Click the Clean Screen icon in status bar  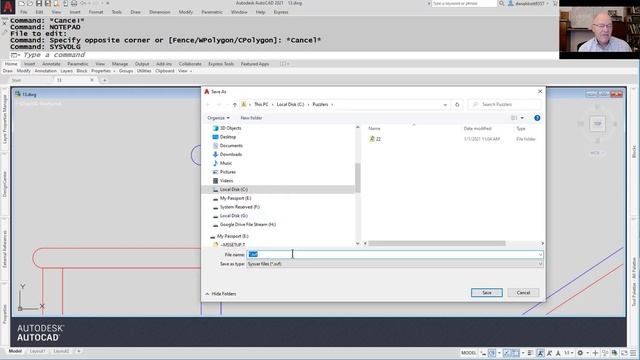pyautogui.click(x=624, y=353)
